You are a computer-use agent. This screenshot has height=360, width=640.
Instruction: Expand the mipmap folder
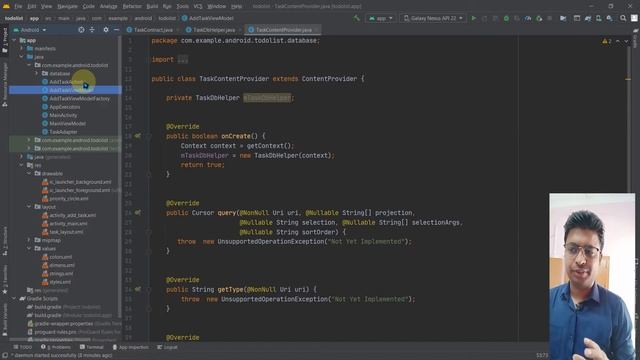click(29, 240)
